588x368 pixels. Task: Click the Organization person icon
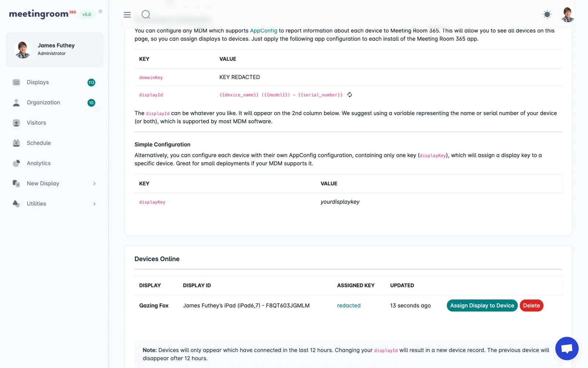pos(16,103)
